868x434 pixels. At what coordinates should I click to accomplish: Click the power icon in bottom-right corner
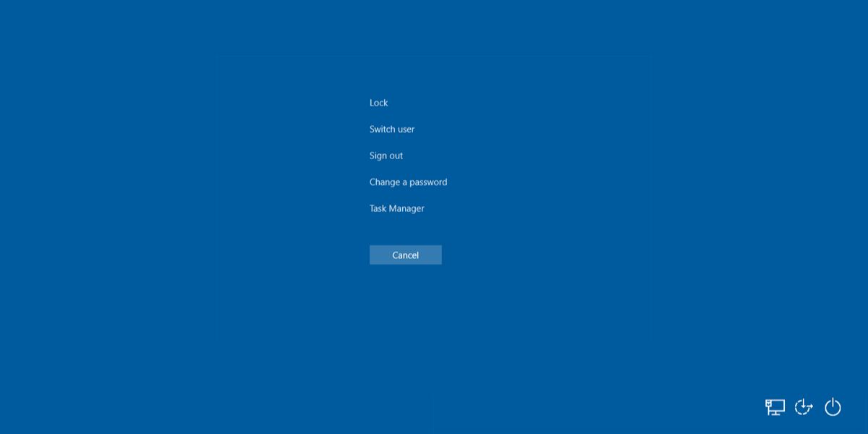[x=833, y=407]
